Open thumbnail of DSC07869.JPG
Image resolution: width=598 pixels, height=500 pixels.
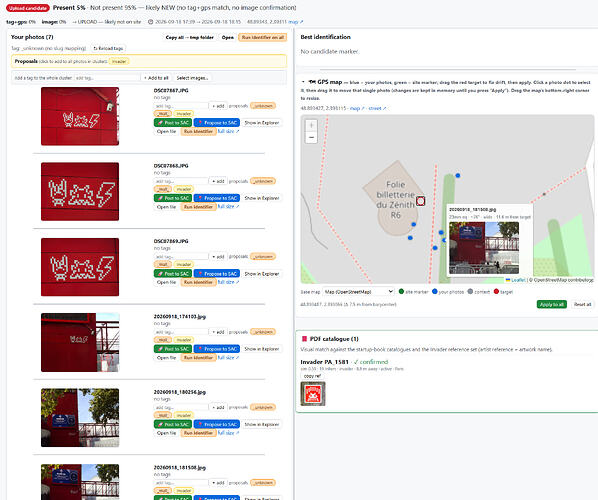(x=80, y=267)
